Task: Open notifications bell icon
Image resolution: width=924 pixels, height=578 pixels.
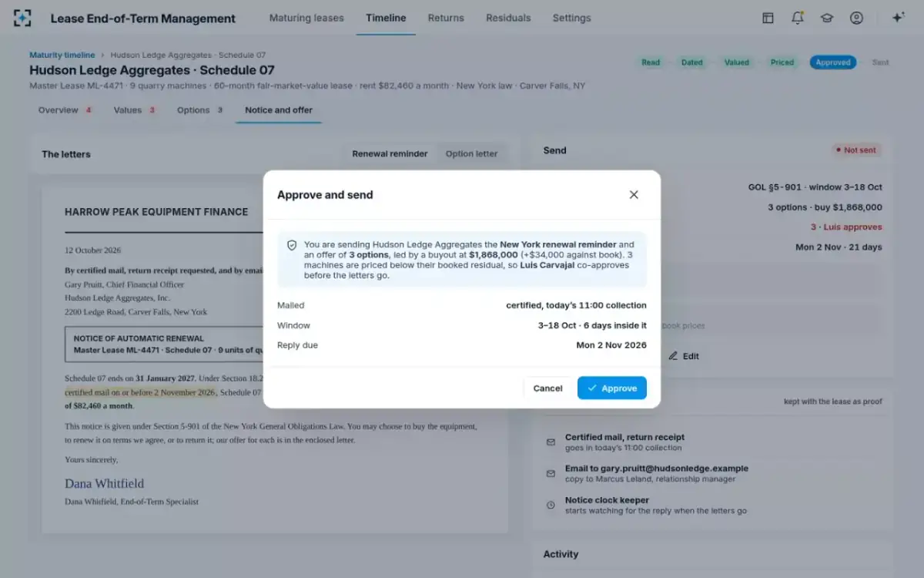Action: coord(798,18)
